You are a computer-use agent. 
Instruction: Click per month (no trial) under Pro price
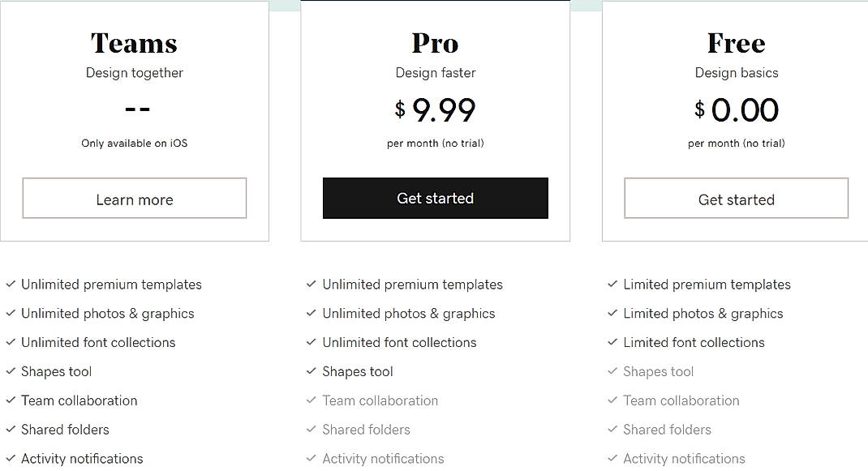click(435, 143)
